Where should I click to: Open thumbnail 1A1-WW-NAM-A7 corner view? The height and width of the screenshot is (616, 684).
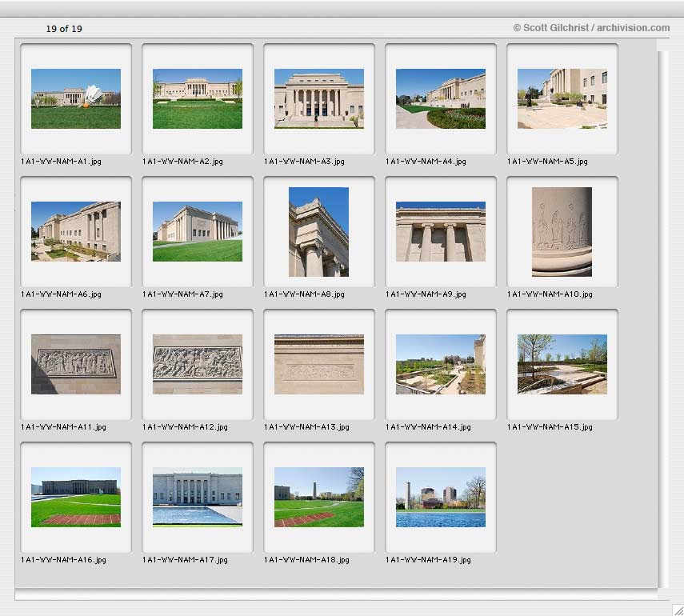coord(198,232)
